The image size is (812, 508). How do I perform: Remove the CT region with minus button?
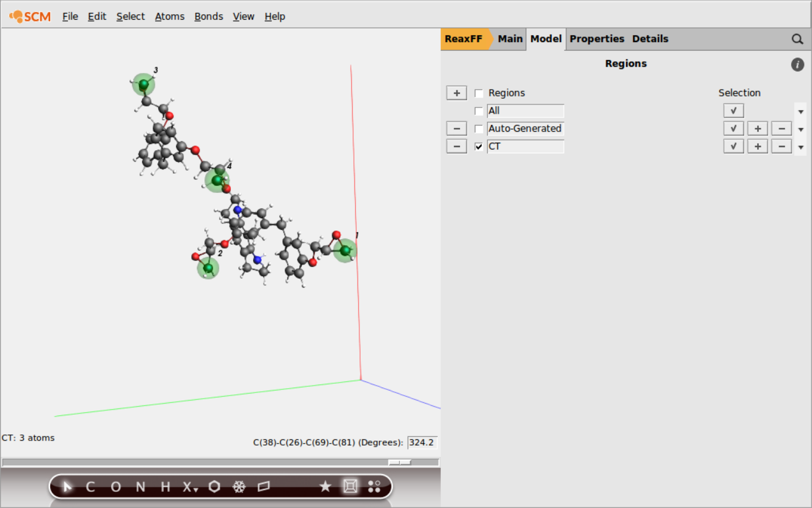(456, 147)
